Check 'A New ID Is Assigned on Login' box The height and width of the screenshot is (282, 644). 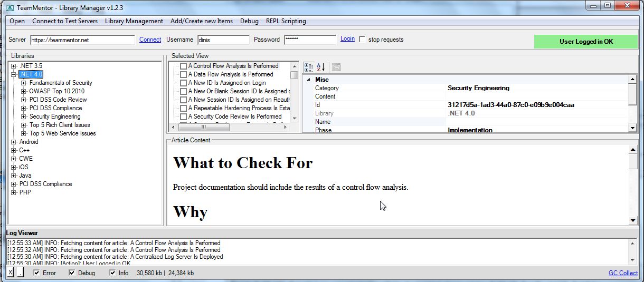[x=183, y=83]
